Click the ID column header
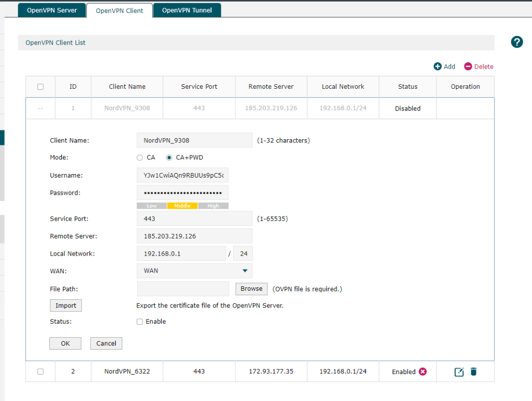This screenshot has width=532, height=401. [73, 87]
